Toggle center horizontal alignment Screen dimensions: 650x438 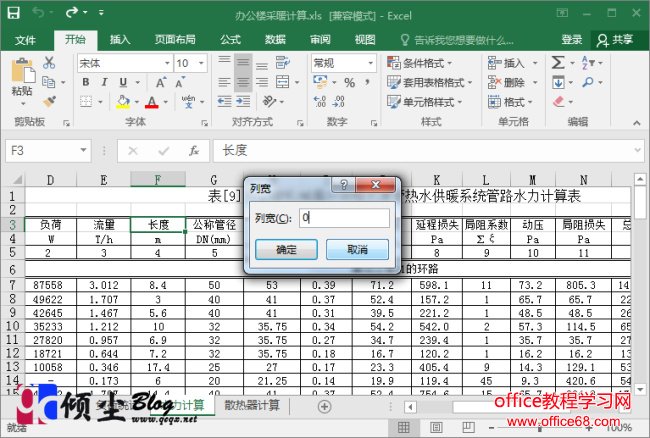[243, 82]
